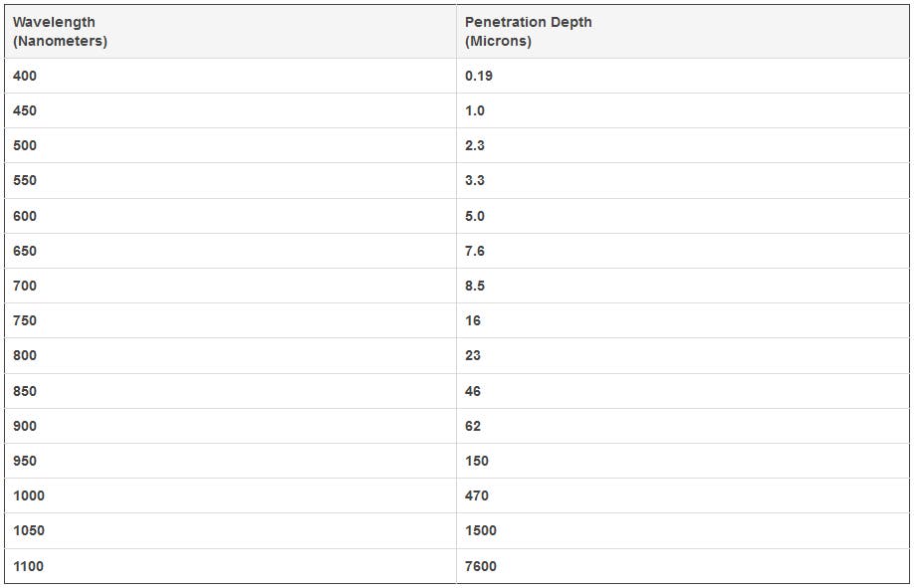Click the Wavelength (Nanometers) column header
Viewport: 914px width, 588px height.
coord(60,32)
